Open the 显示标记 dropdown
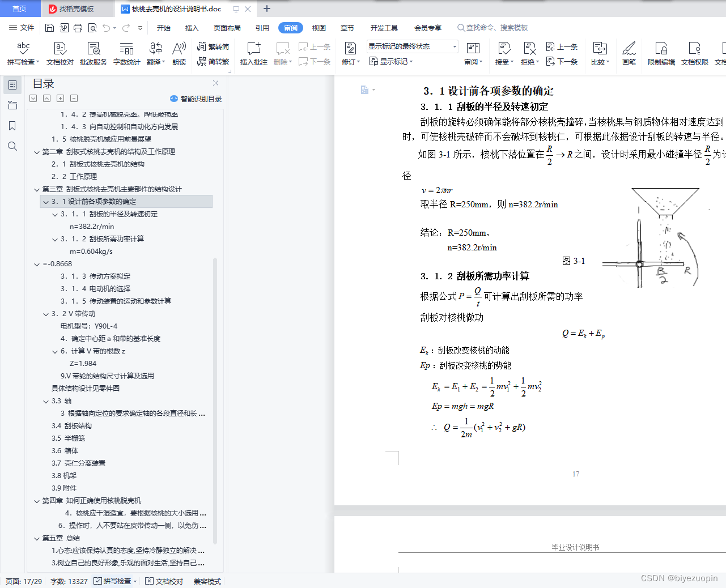The height and width of the screenshot is (588, 726). tap(391, 61)
